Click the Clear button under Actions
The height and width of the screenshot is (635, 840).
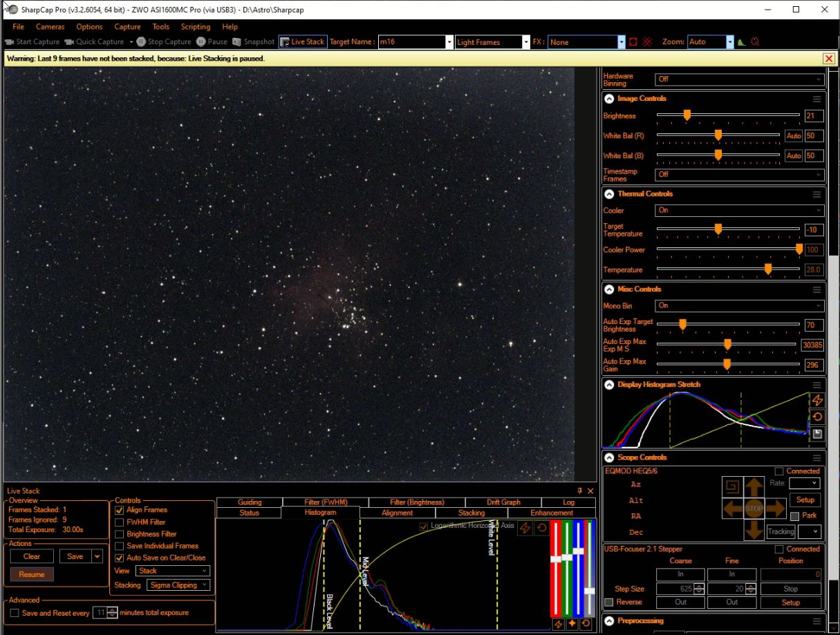pyautogui.click(x=31, y=556)
